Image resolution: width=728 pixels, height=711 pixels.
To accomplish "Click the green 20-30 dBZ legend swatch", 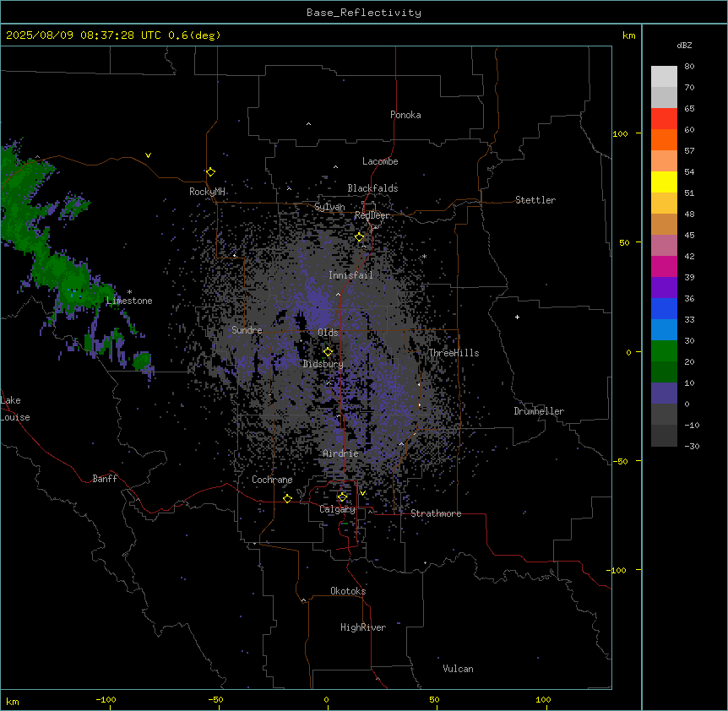I will 664,351.
